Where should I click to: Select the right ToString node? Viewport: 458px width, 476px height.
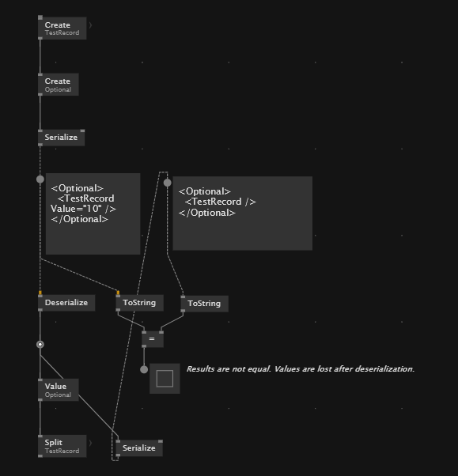click(x=204, y=304)
